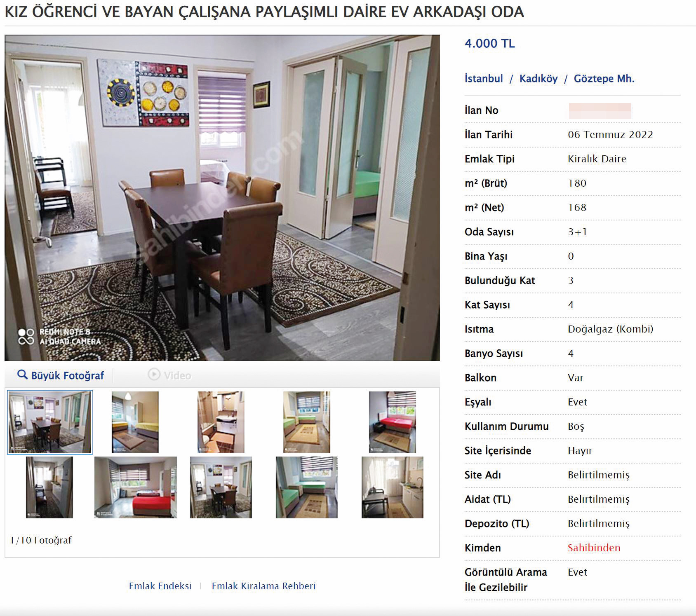Click the large dining room main photo
The height and width of the screenshot is (616, 696).
pos(222,198)
